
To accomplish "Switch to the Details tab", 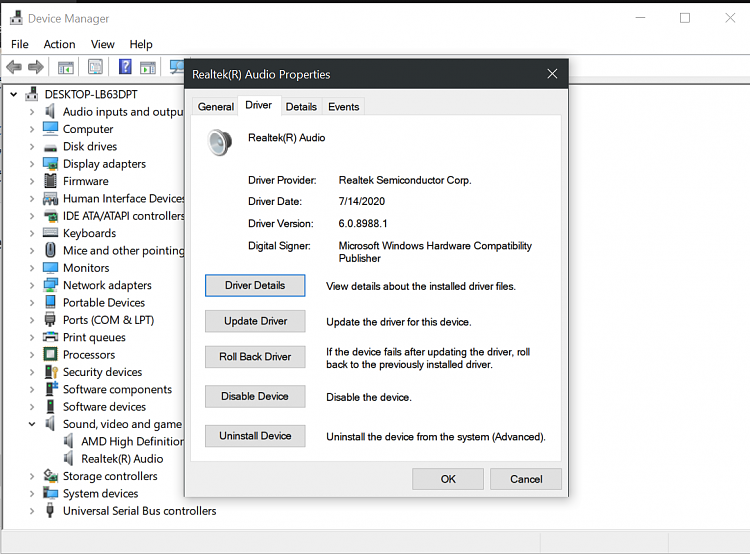I will (301, 107).
